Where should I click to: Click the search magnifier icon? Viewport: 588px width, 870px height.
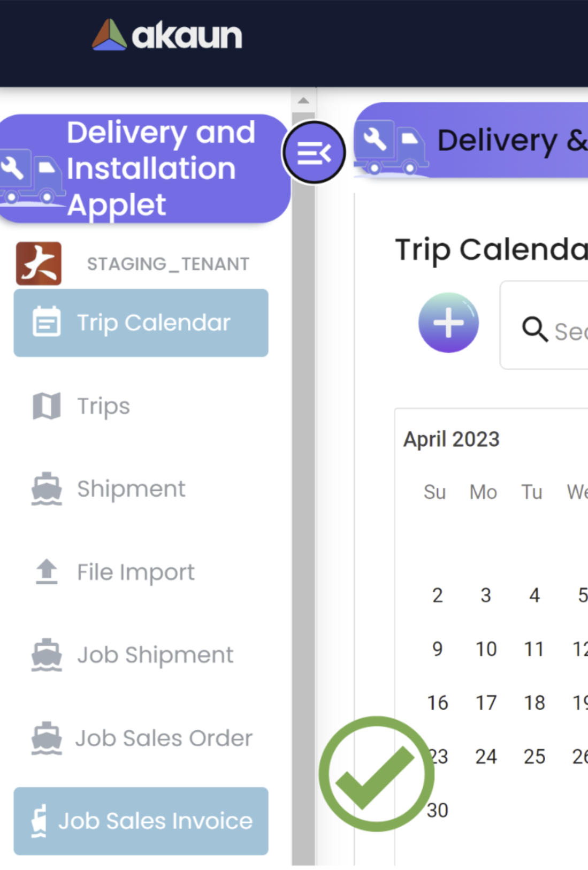coord(534,329)
